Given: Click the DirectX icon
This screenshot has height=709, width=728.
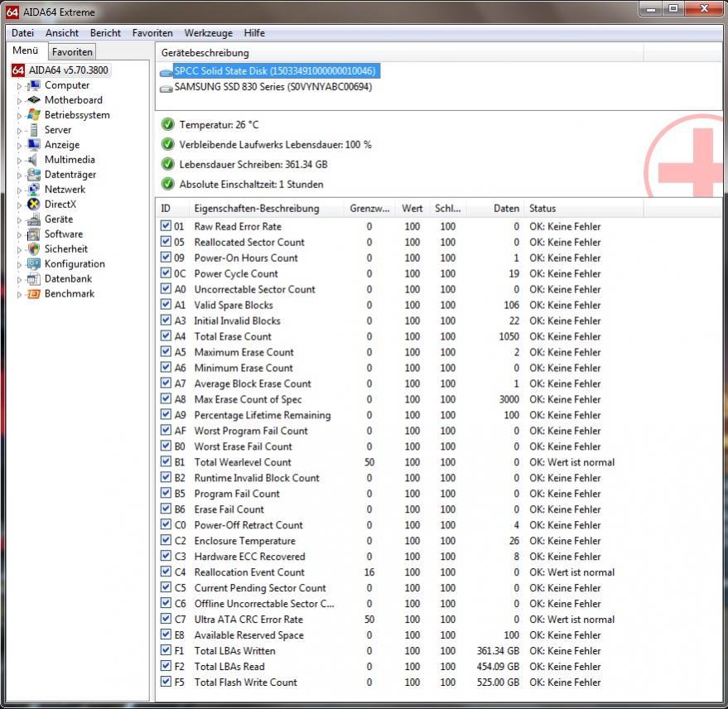Looking at the screenshot, I should (x=34, y=205).
